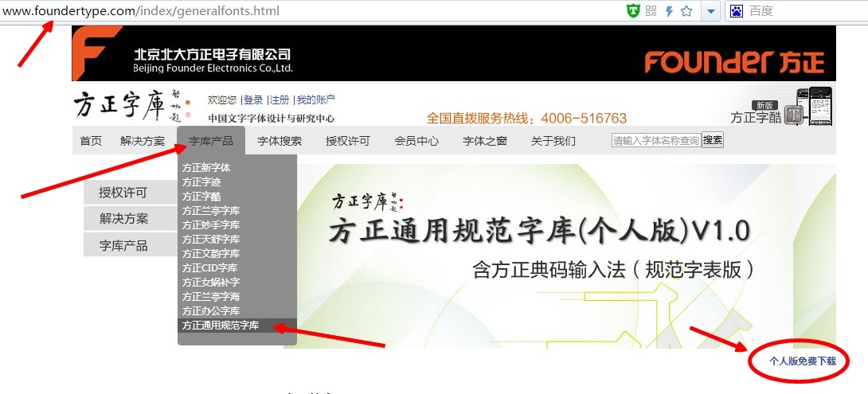Click the orange F Founder logo
Image resolution: width=868 pixels, height=394 pixels.
(97, 53)
